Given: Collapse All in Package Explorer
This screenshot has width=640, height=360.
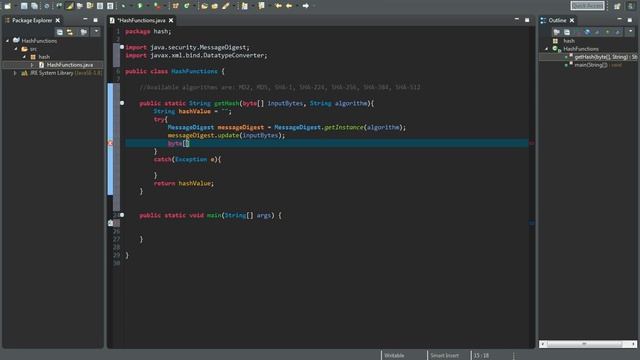Looking at the screenshot, I should coord(60,32).
